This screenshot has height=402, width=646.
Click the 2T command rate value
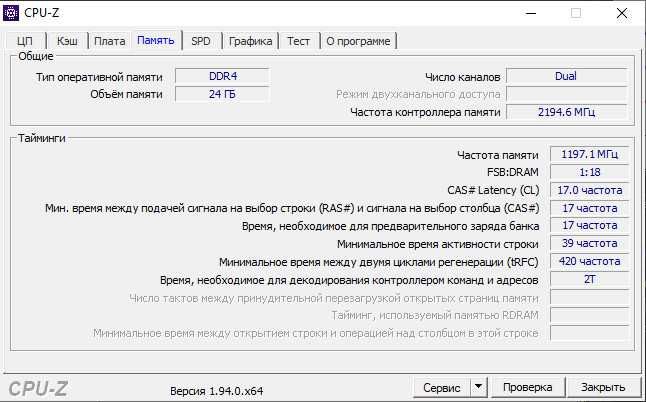589,279
